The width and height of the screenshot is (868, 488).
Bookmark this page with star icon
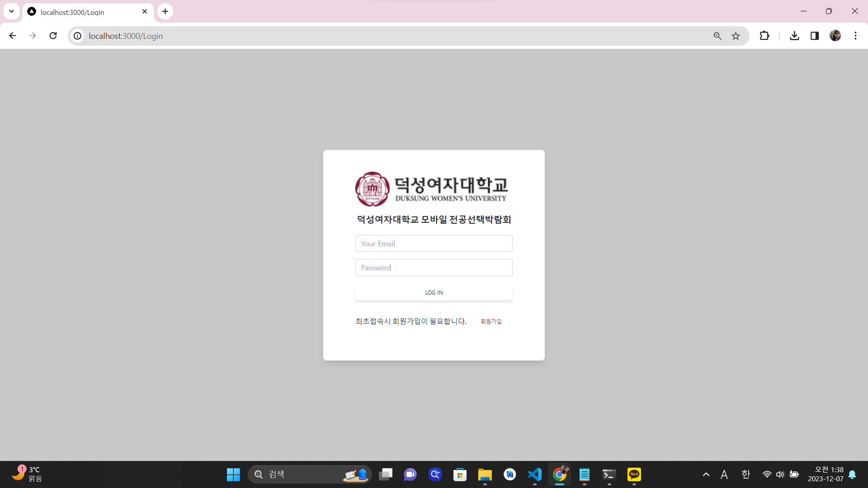[736, 36]
